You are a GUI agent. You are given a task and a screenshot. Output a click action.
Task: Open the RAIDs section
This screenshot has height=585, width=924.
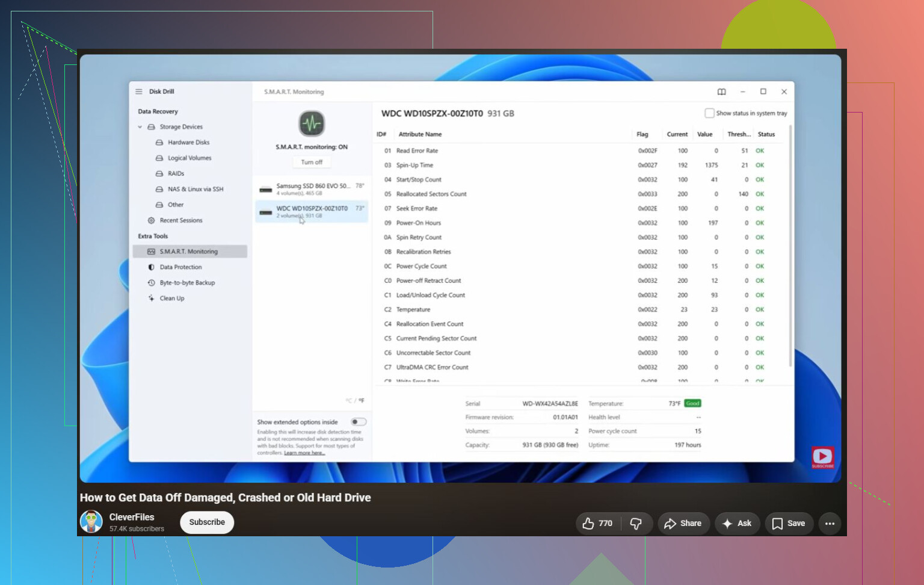point(176,174)
